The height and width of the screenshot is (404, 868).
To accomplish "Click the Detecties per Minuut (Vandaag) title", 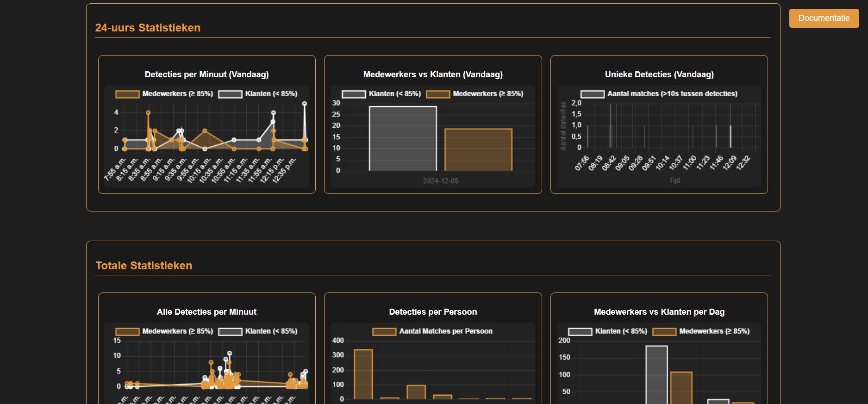I will [x=206, y=75].
